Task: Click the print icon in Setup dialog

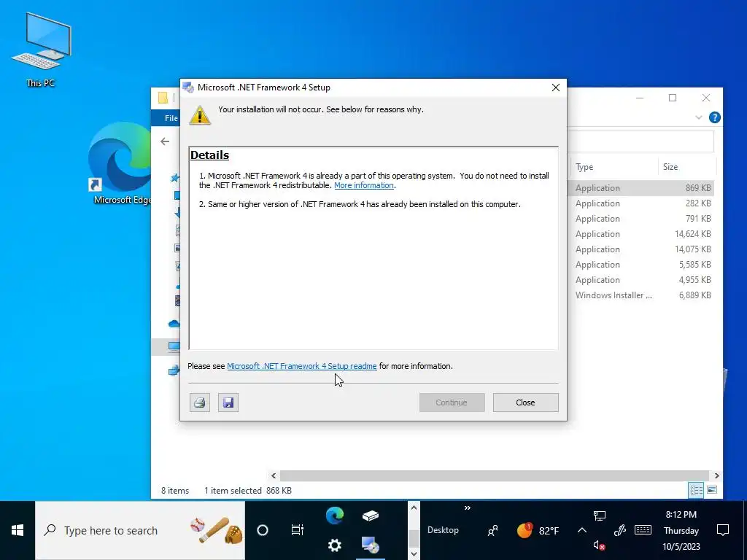Action: pos(200,402)
